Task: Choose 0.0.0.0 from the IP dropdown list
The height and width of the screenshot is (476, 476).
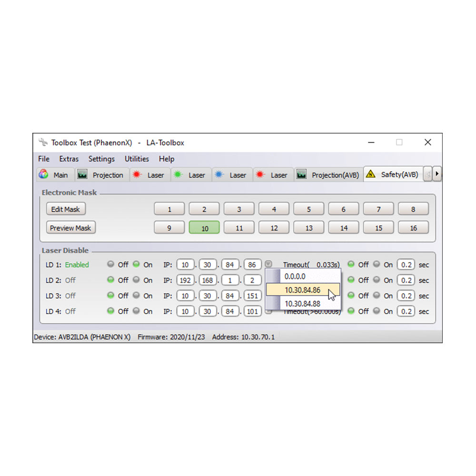Action: click(x=303, y=276)
